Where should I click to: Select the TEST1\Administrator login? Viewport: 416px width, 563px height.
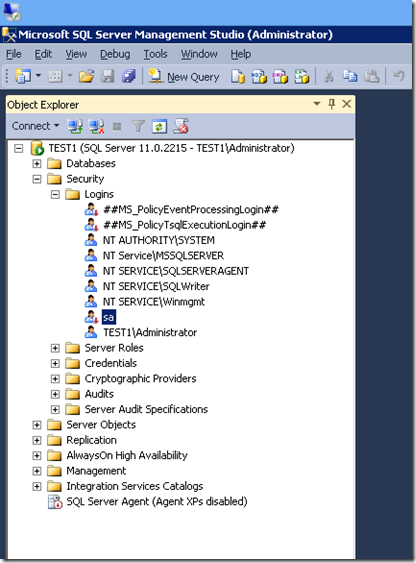[x=150, y=333]
